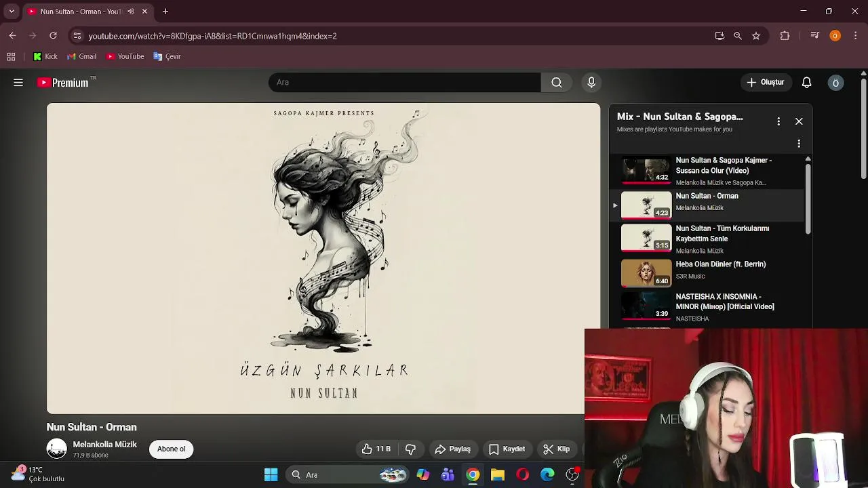Start voice search with the microphone

click(x=591, y=82)
